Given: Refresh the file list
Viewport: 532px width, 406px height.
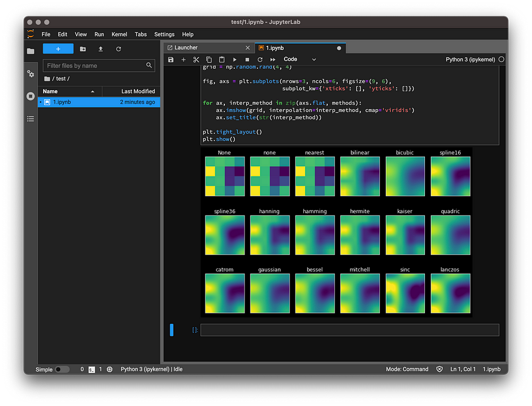Looking at the screenshot, I should [x=119, y=49].
